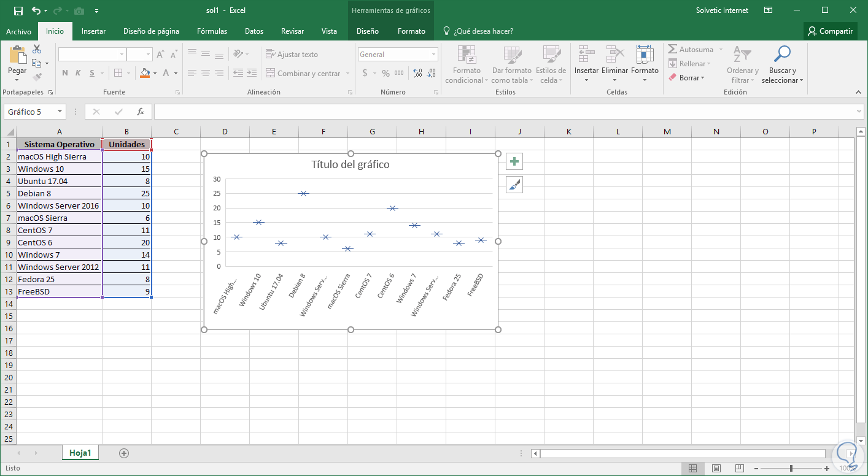Viewport: 868px width, 476px height.
Task: Expand the Autosuma dropdown arrow
Action: 721,50
